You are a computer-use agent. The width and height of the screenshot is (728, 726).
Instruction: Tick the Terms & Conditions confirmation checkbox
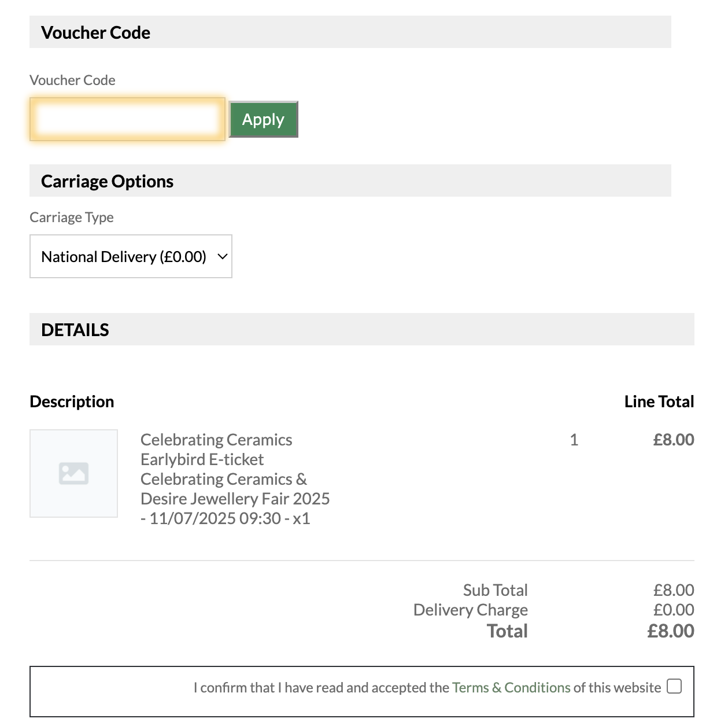point(674,686)
